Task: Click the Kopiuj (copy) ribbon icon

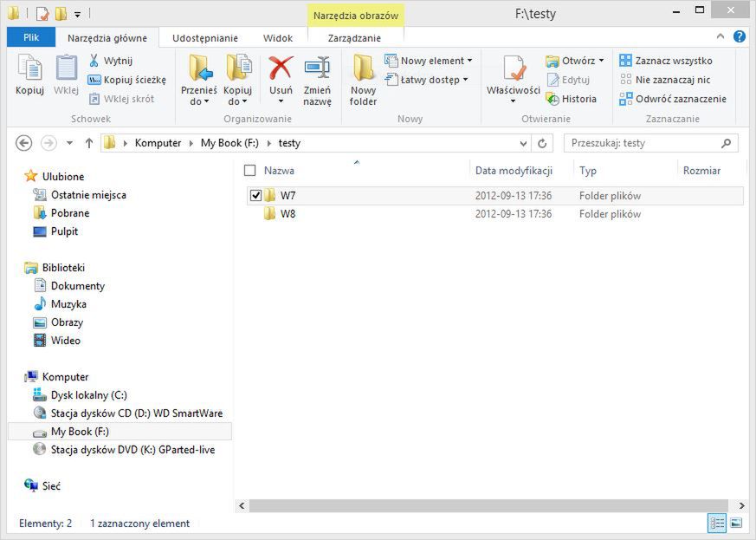Action: click(29, 68)
